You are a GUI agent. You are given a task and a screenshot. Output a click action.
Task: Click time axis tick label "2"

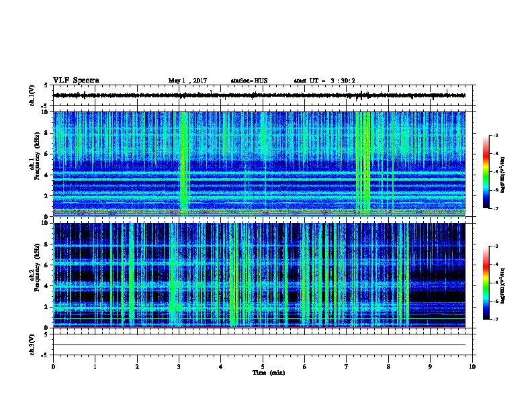click(x=137, y=366)
